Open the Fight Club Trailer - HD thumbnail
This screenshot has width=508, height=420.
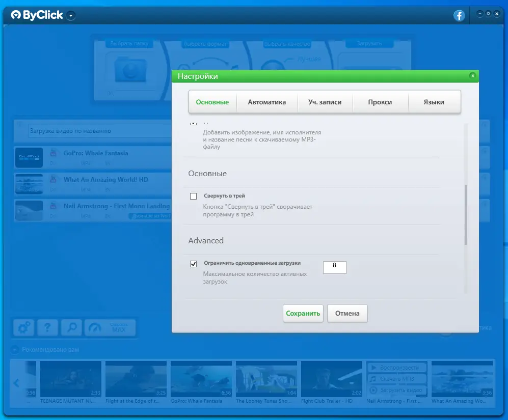331,379
